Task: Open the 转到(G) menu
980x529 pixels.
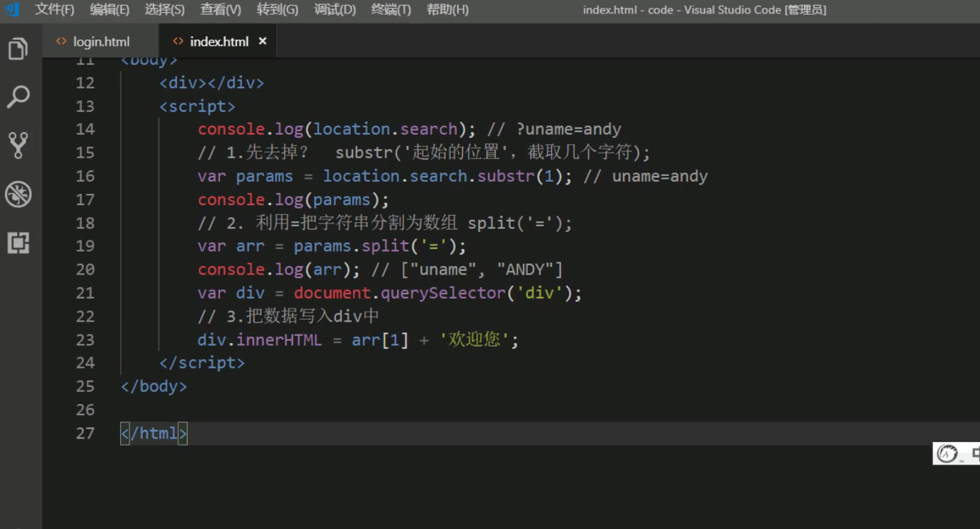Action: (x=277, y=9)
